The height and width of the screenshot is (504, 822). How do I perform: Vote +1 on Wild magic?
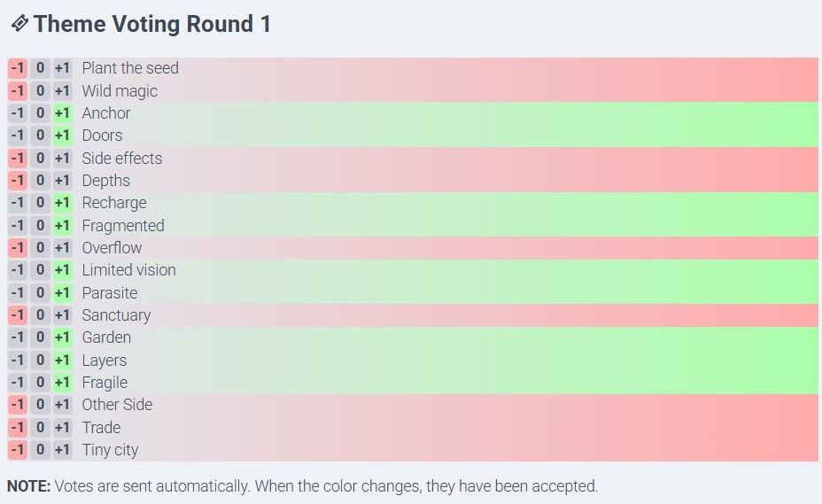(62, 90)
